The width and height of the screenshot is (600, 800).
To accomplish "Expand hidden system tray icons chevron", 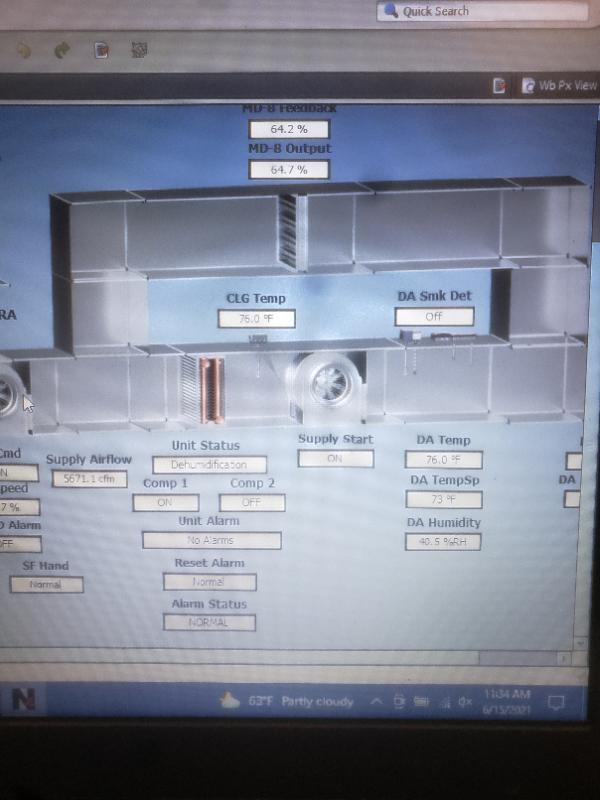I will (x=376, y=702).
